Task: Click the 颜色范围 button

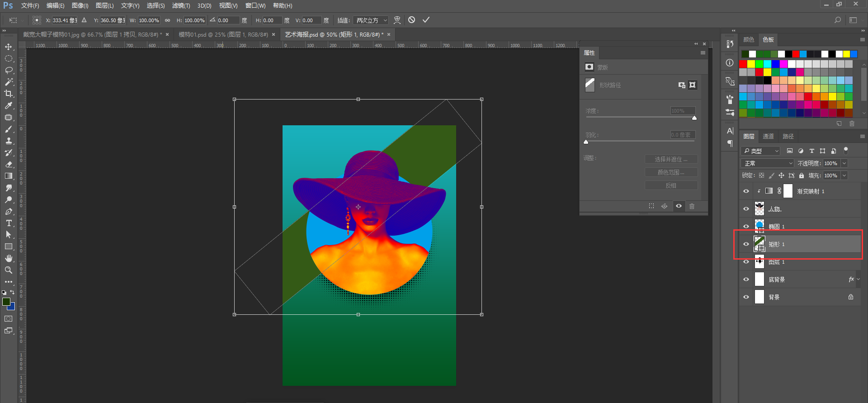Action: (x=671, y=172)
